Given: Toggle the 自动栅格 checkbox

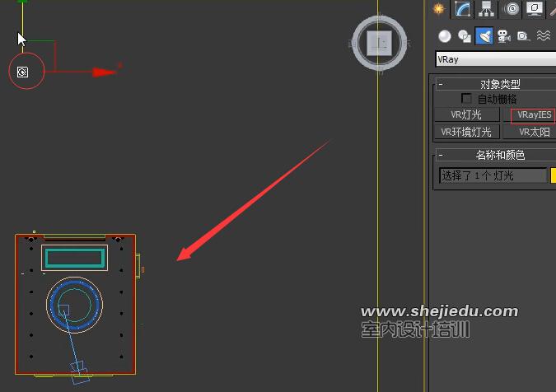Looking at the screenshot, I should click(467, 99).
